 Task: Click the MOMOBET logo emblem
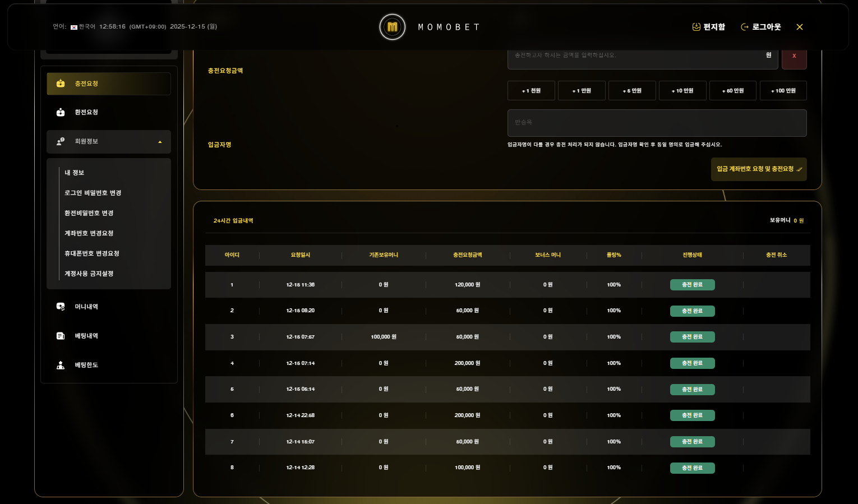point(392,27)
